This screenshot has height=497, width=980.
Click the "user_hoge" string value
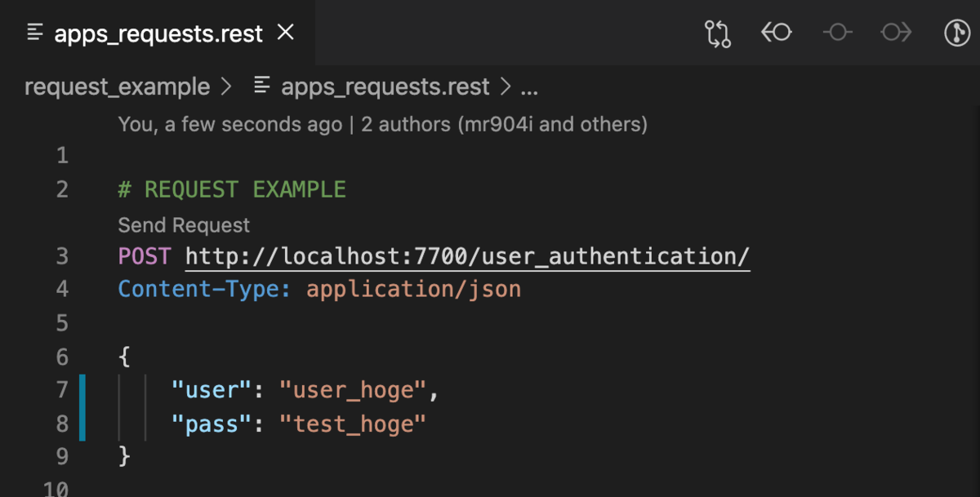353,390
